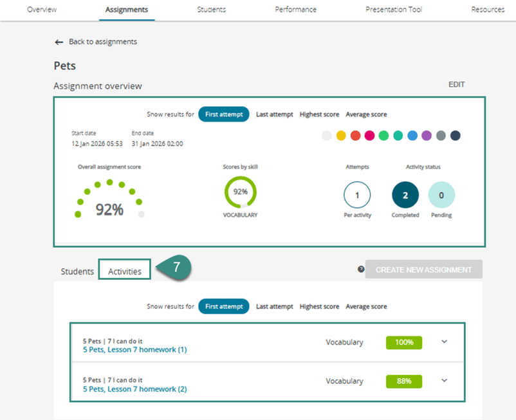Expand the Lesson 7 homework (2) row
Image resolution: width=516 pixels, height=420 pixels.
444,381
